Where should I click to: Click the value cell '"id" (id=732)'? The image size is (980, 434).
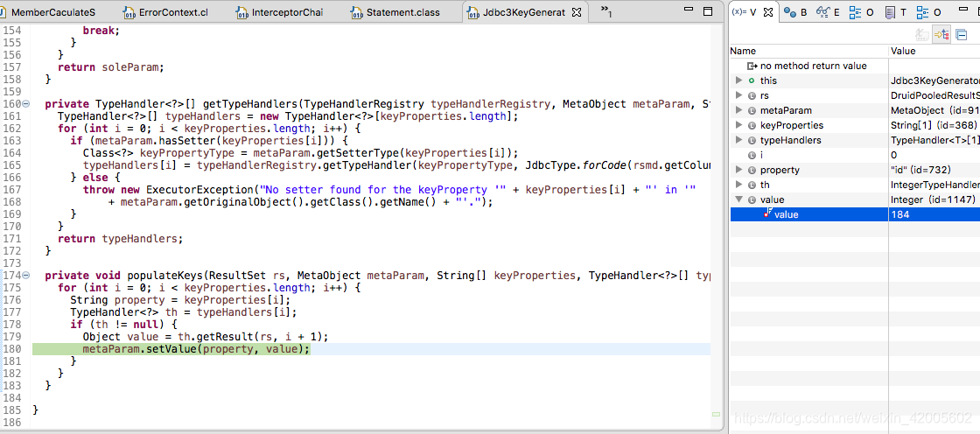coord(920,170)
